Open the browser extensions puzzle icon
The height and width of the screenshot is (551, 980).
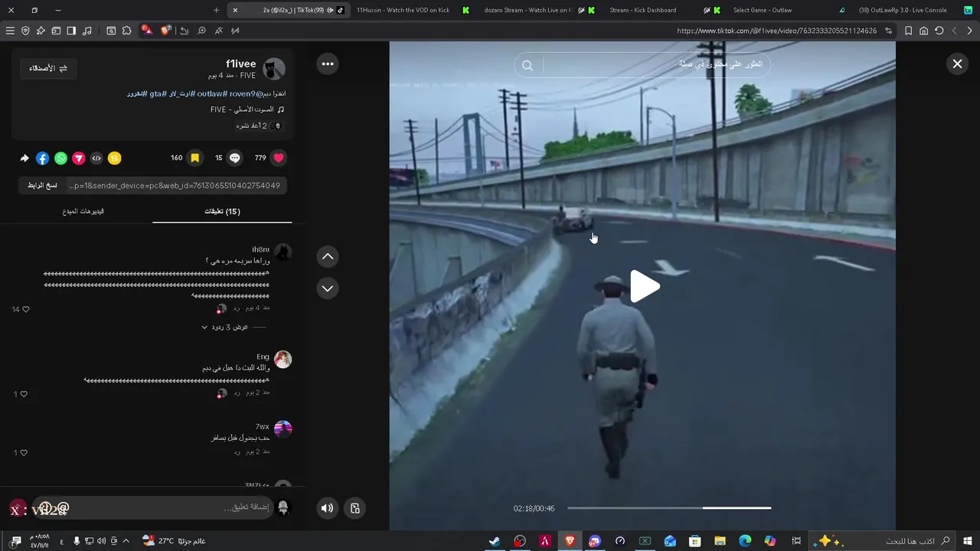click(127, 31)
